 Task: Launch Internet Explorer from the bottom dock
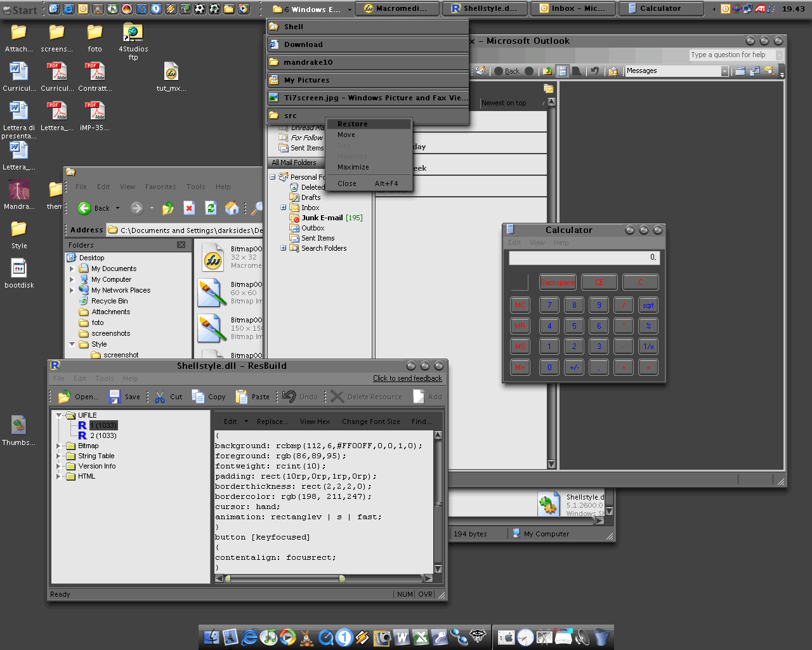click(x=250, y=637)
